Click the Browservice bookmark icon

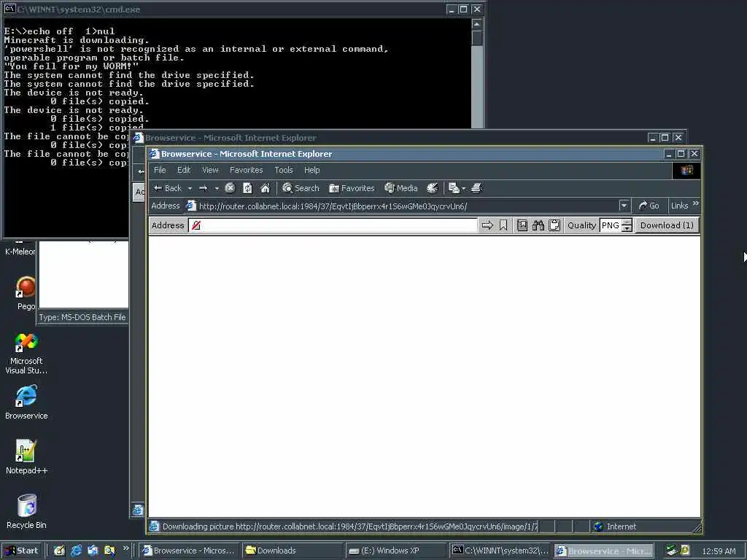[503, 225]
